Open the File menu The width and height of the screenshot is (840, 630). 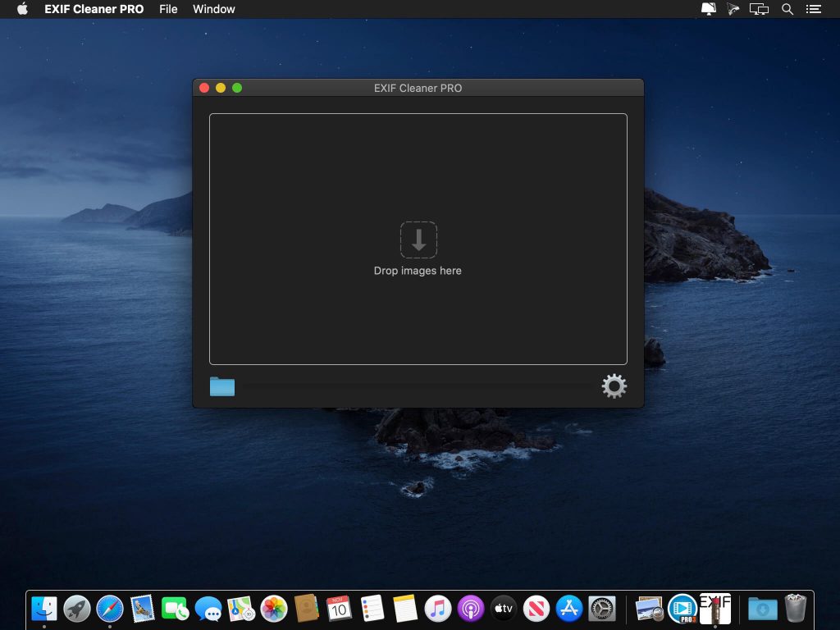click(x=167, y=9)
